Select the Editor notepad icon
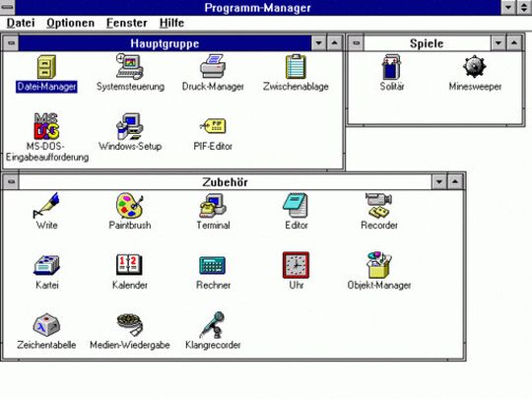 pos(296,205)
